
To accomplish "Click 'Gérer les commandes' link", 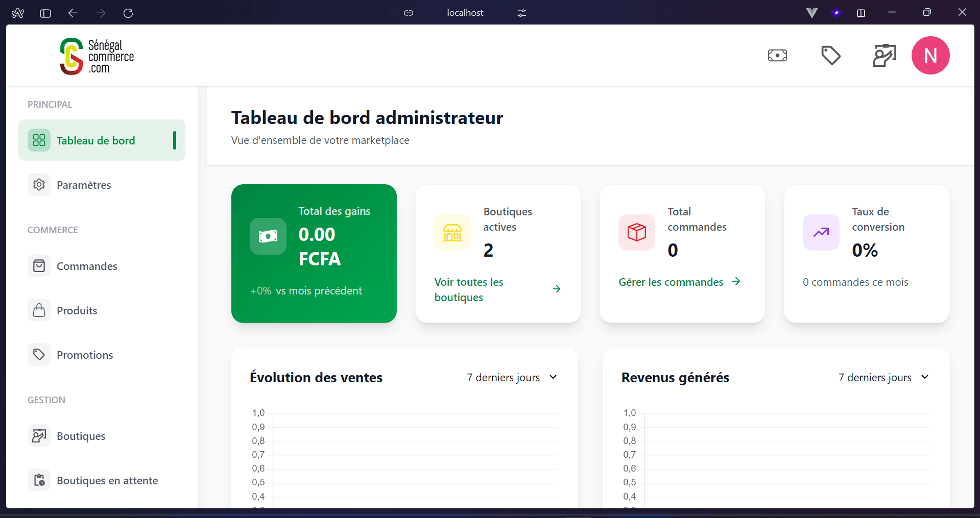I will point(671,281).
